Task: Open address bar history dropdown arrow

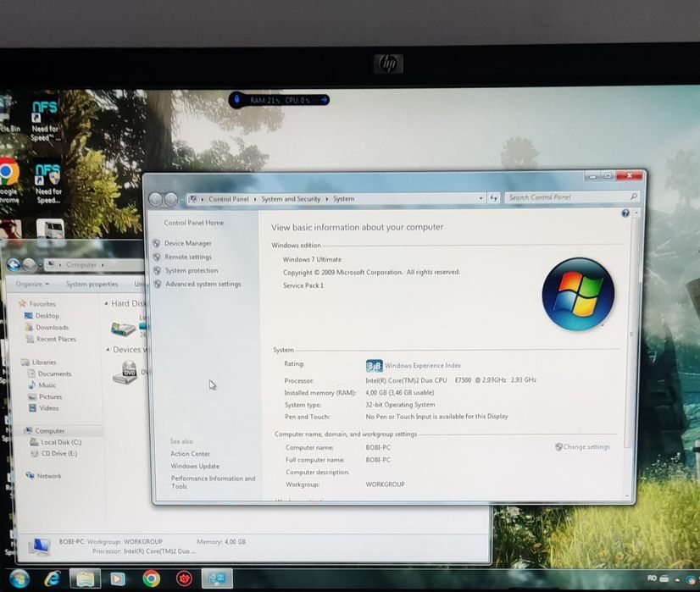Action: (481, 198)
